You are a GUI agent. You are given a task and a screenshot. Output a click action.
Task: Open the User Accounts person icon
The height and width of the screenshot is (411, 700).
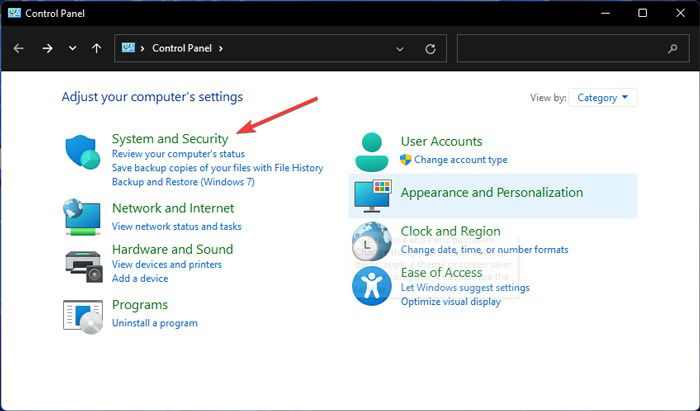pyautogui.click(x=371, y=152)
